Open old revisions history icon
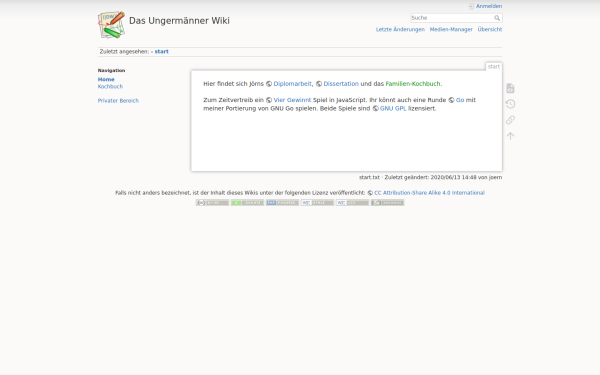The width and height of the screenshot is (600, 375). click(x=510, y=104)
